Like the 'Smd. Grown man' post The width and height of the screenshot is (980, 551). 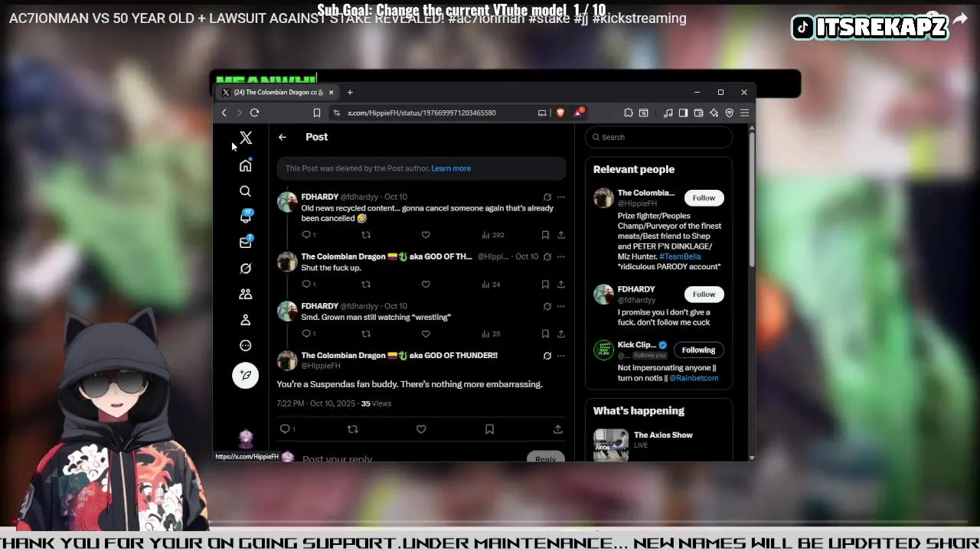click(426, 334)
